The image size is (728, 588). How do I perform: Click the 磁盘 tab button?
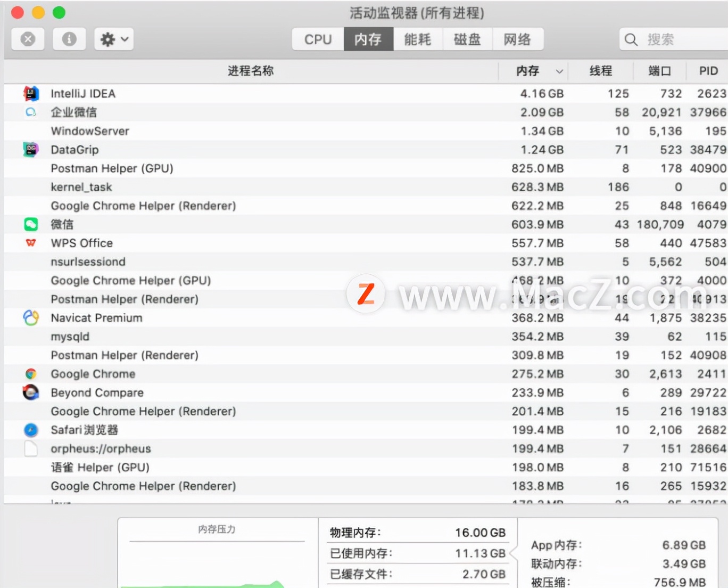click(x=468, y=38)
